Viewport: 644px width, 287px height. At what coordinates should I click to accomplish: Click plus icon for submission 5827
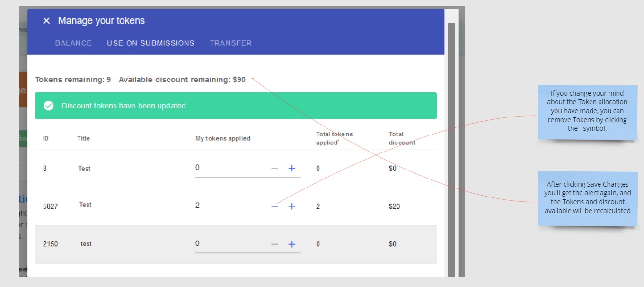coord(292,206)
